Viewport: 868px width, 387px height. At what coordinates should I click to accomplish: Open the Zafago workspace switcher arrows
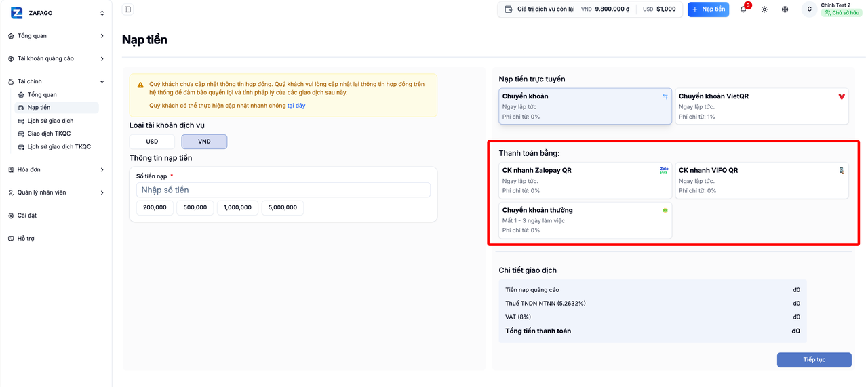point(102,13)
